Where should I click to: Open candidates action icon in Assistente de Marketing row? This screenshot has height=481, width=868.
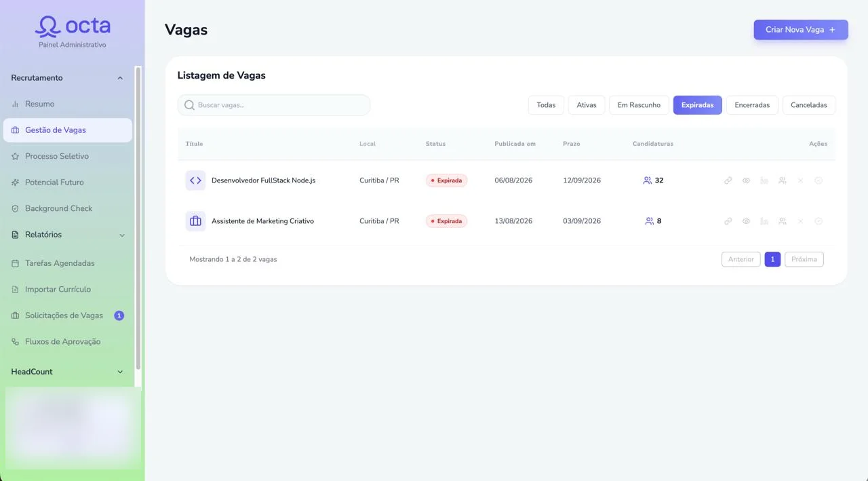tap(783, 221)
